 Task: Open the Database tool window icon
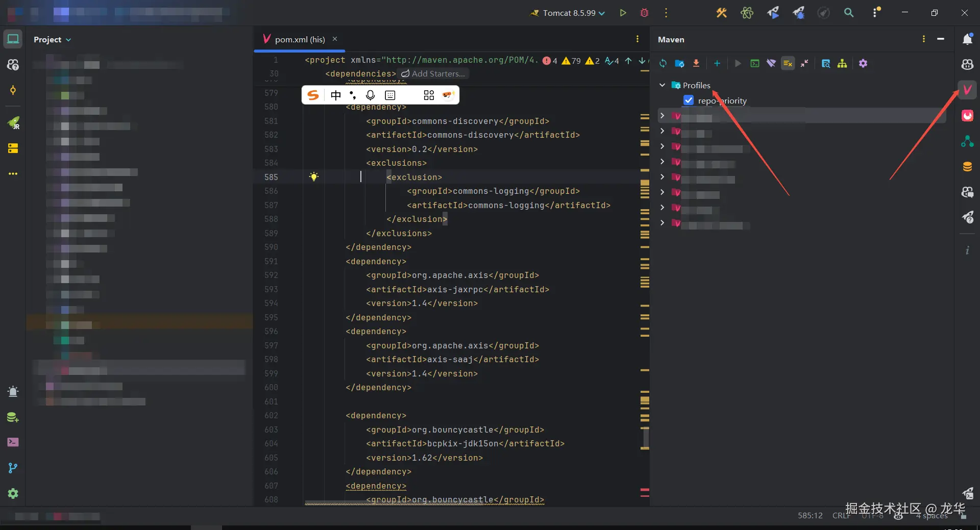pyautogui.click(x=967, y=167)
